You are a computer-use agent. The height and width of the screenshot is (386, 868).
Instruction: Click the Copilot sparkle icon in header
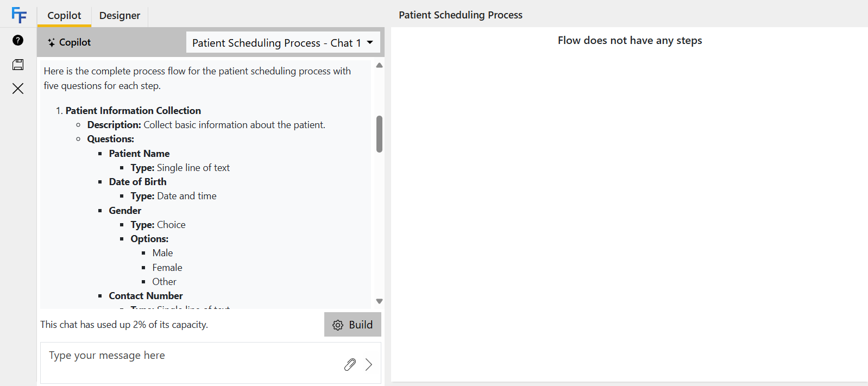(x=51, y=42)
